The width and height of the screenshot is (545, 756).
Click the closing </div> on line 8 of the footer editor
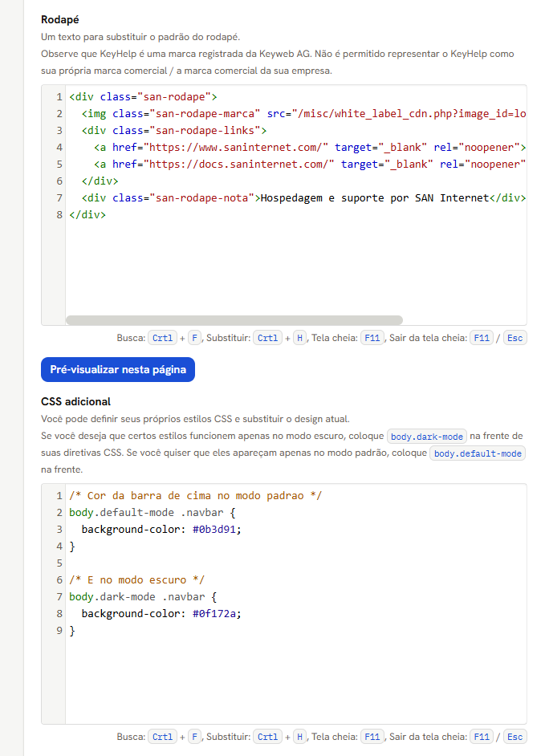[x=87, y=214]
